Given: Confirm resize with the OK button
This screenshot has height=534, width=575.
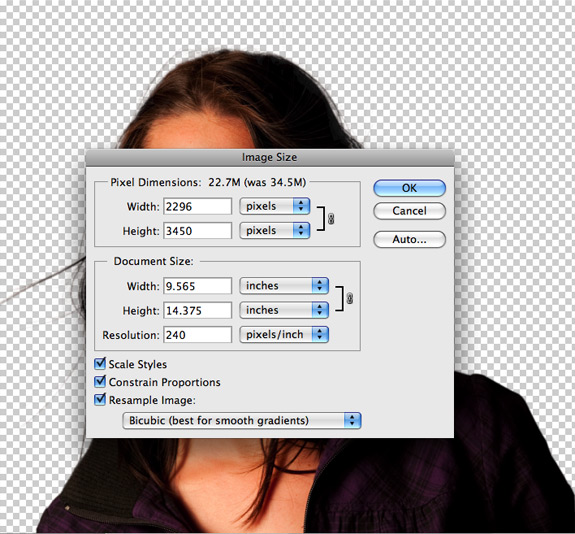Looking at the screenshot, I should tap(409, 188).
